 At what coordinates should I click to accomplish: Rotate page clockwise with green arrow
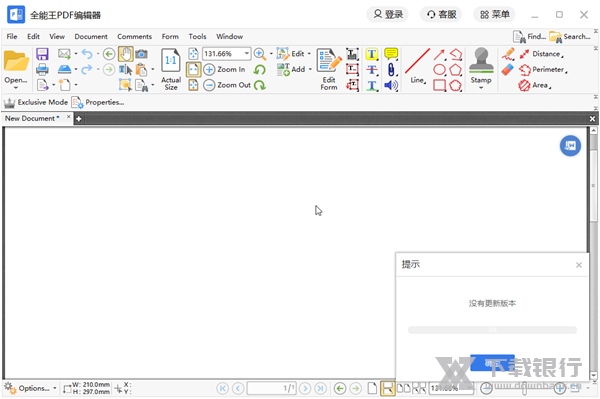point(260,85)
